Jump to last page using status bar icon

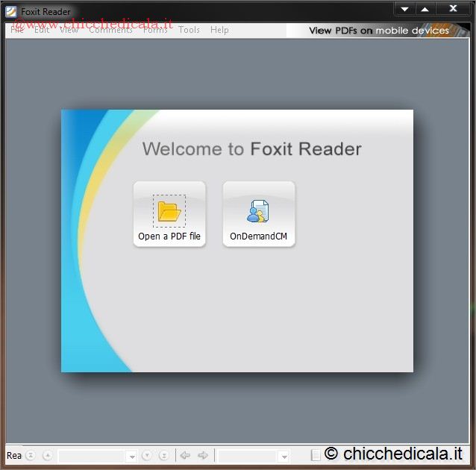click(x=163, y=455)
